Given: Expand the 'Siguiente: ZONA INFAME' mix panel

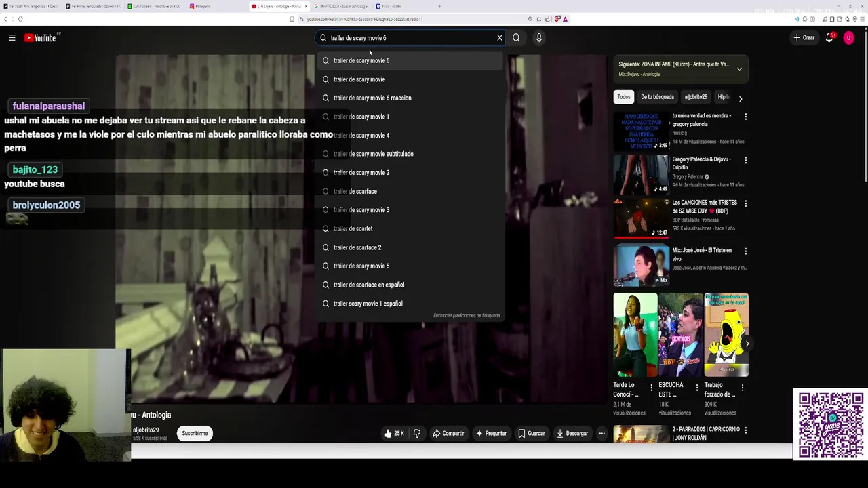Looking at the screenshot, I should click(x=739, y=69).
